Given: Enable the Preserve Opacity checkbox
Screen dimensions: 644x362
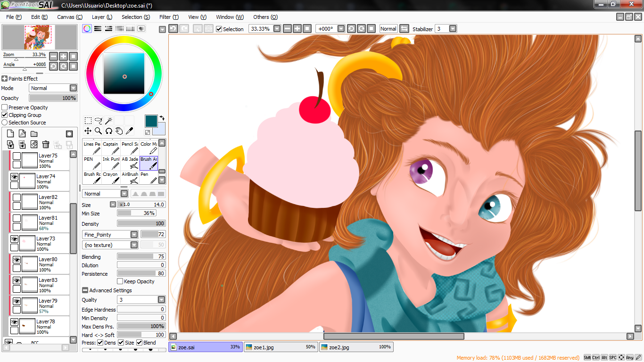Looking at the screenshot, I should 5,107.
